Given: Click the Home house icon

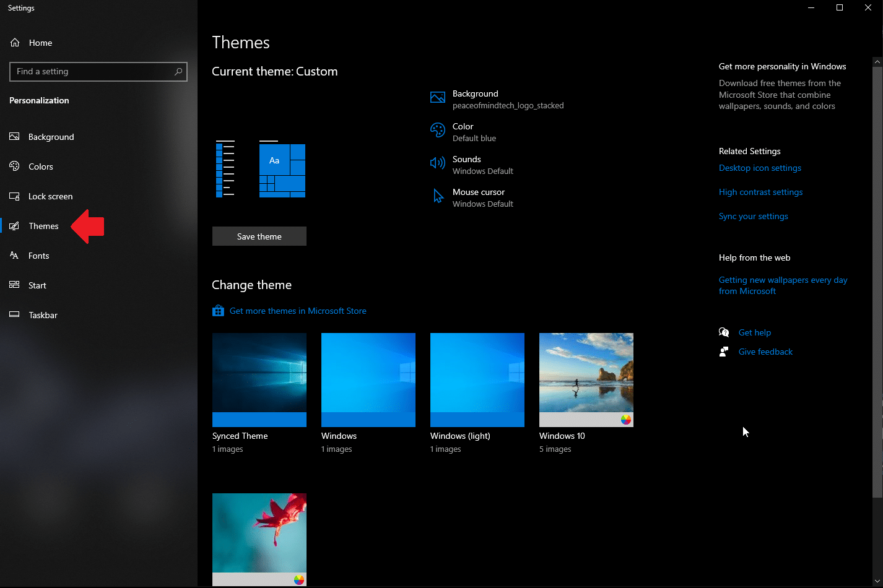Looking at the screenshot, I should point(15,43).
